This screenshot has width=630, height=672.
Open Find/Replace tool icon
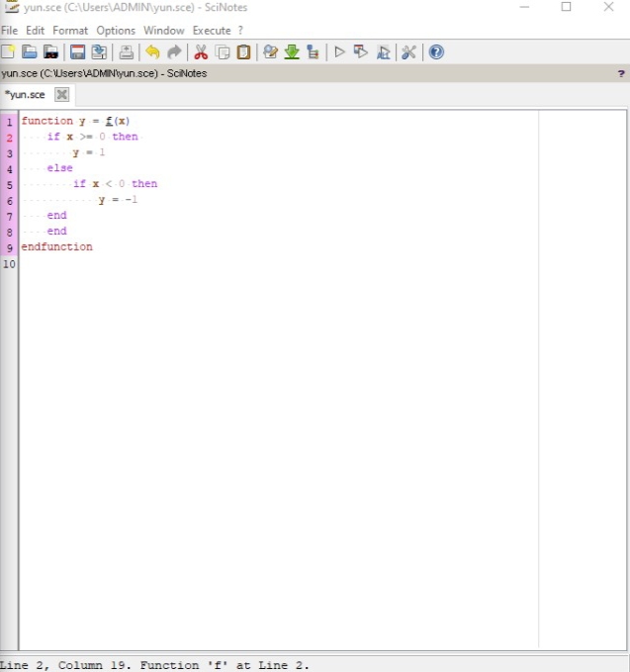270,52
